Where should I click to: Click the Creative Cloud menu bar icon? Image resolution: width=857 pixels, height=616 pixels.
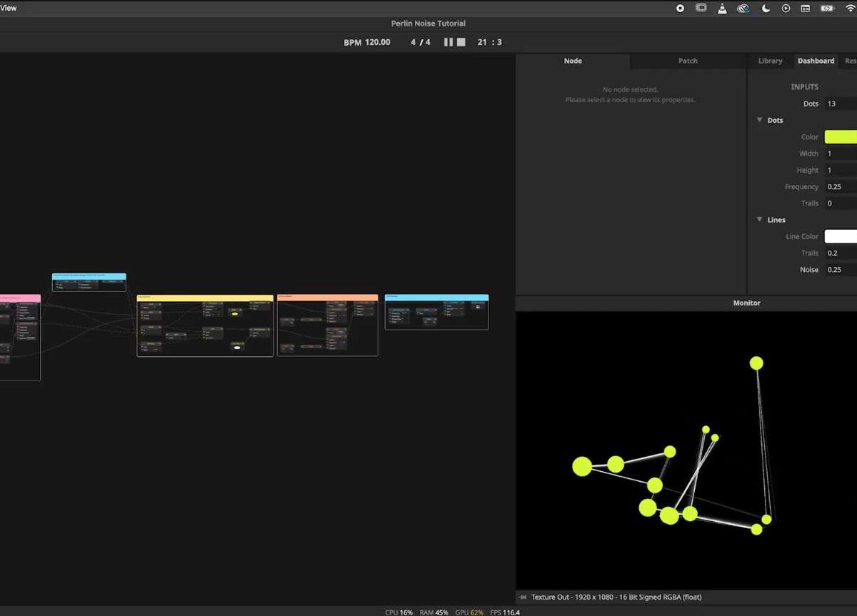[743, 9]
